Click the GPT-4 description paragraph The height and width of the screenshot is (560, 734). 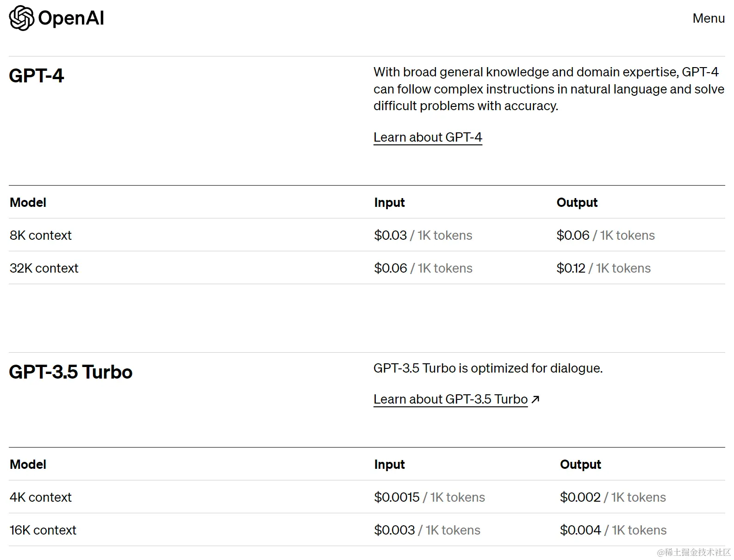coord(548,89)
